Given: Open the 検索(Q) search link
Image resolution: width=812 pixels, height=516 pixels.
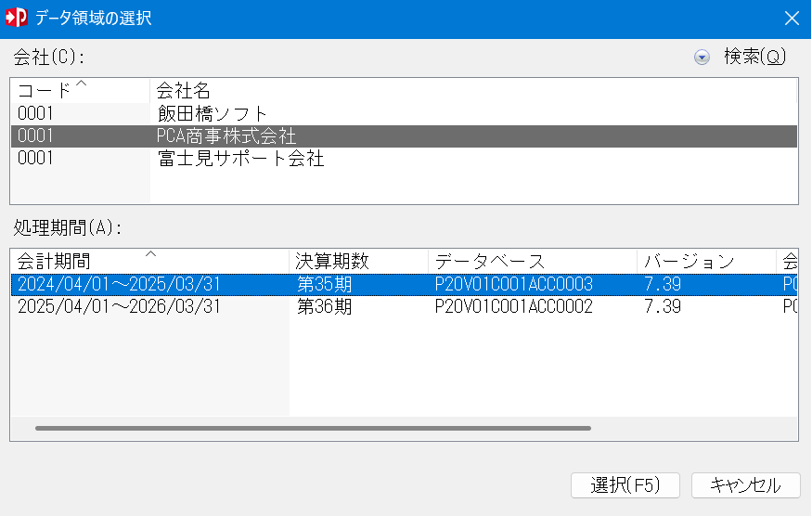Looking at the screenshot, I should [754, 57].
